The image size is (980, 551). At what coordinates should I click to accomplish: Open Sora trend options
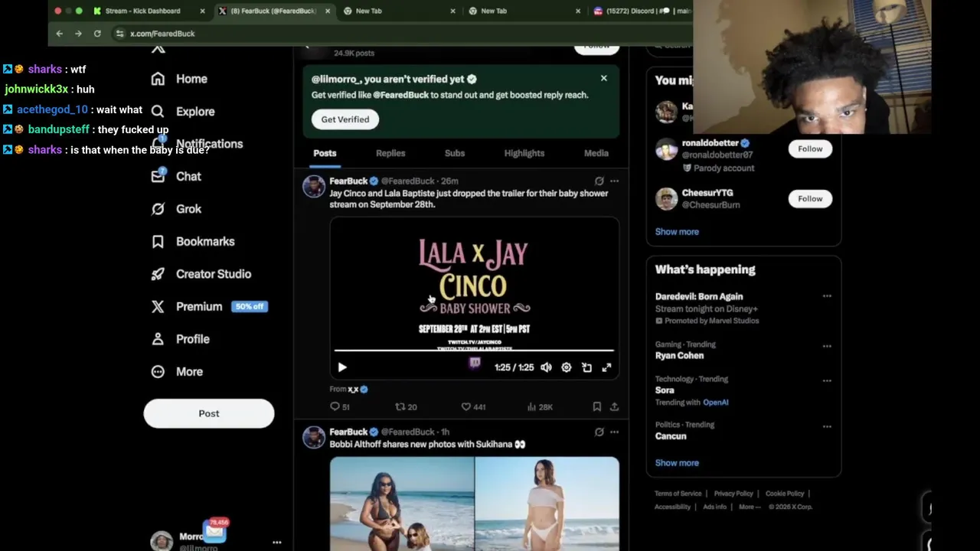(827, 380)
